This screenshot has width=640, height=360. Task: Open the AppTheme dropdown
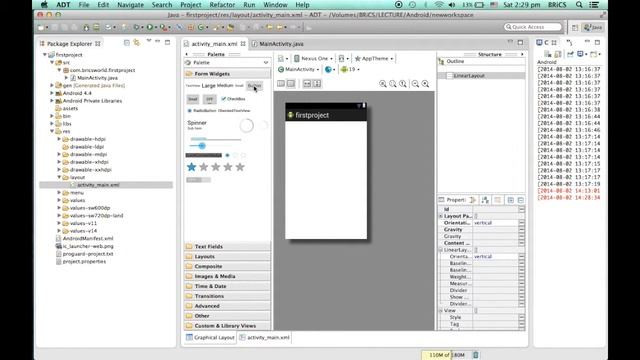(374, 58)
